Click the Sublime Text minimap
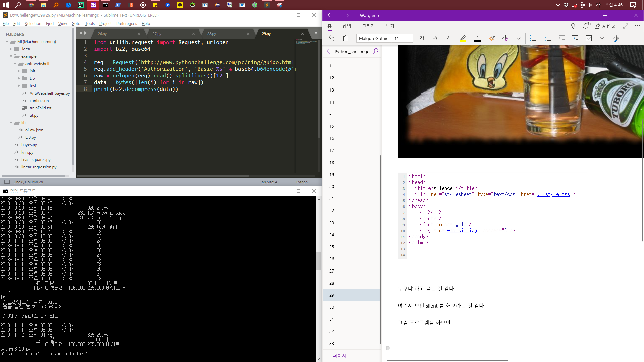644x362 pixels. pos(306,42)
